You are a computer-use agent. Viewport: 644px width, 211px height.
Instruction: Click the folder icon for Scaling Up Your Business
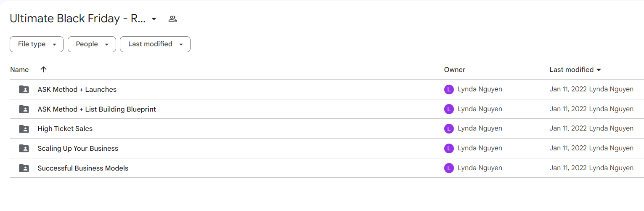(x=24, y=148)
